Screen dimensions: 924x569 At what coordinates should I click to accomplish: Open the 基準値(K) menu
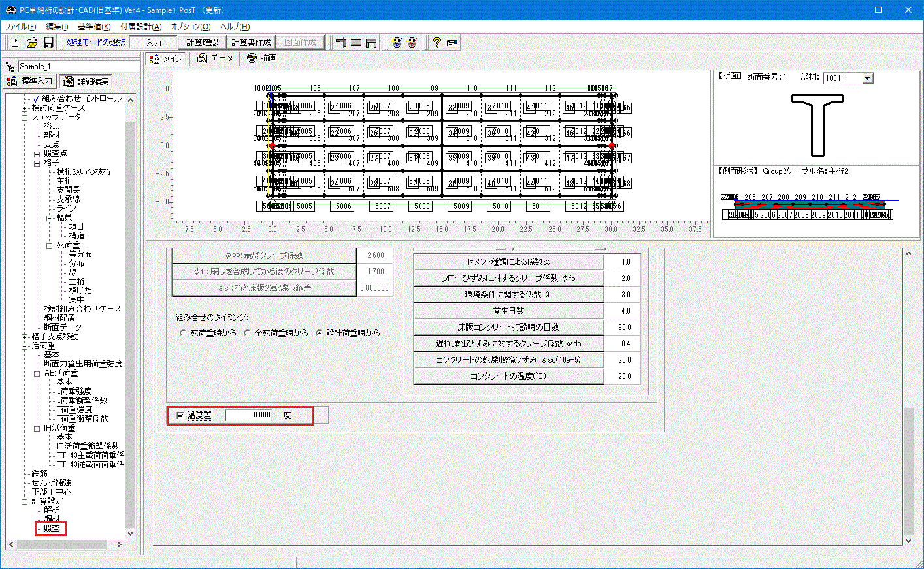pos(94,27)
